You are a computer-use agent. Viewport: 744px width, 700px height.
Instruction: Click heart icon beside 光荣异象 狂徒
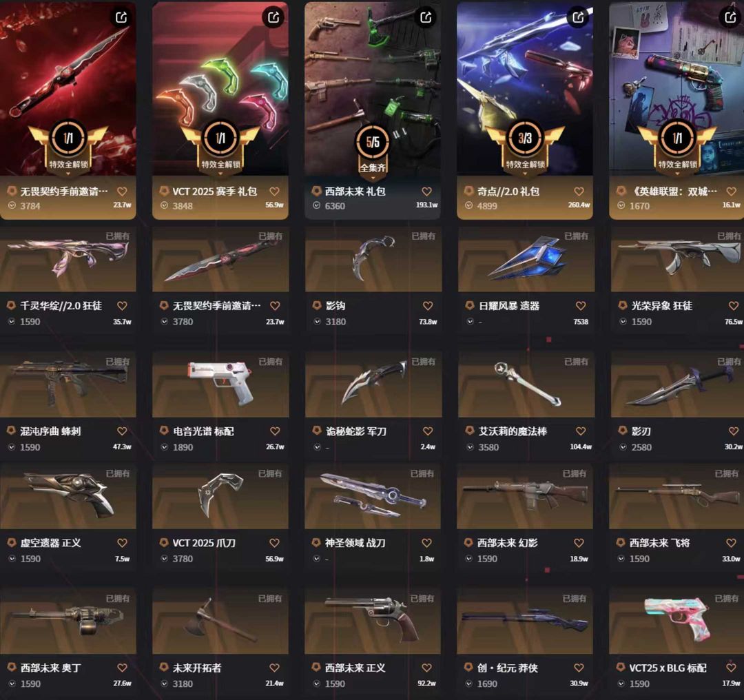click(733, 306)
